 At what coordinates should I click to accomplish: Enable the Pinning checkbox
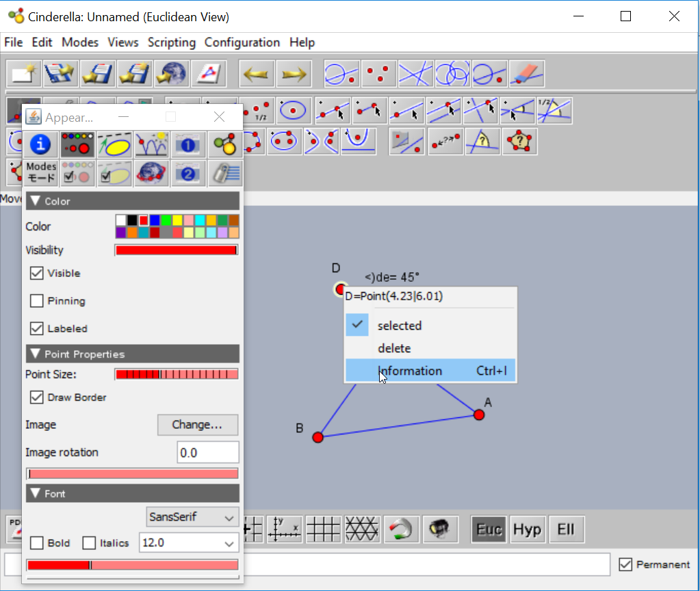(x=37, y=301)
